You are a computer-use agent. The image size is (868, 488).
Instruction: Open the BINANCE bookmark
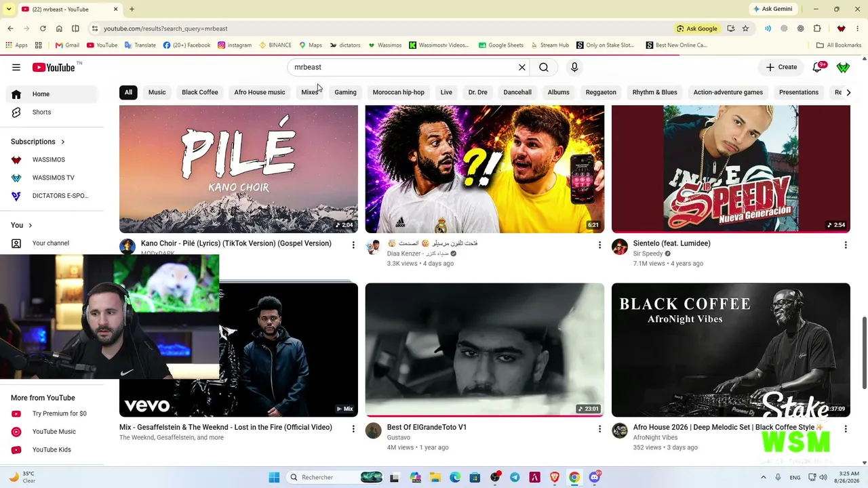click(x=274, y=45)
